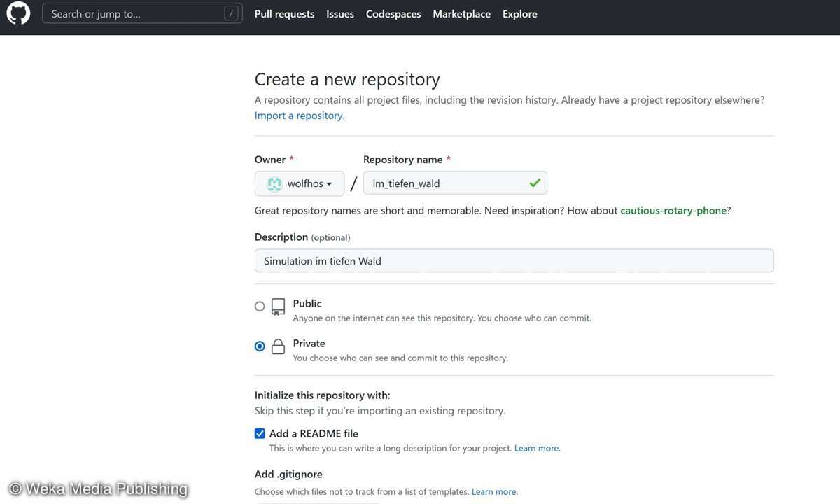Click the Add .gitignore label
The image size is (840, 504).
(288, 474)
